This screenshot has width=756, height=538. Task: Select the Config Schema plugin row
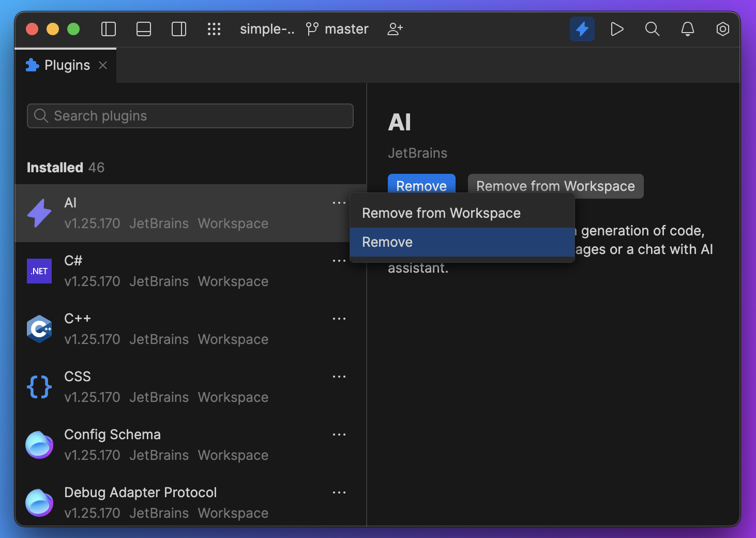190,445
